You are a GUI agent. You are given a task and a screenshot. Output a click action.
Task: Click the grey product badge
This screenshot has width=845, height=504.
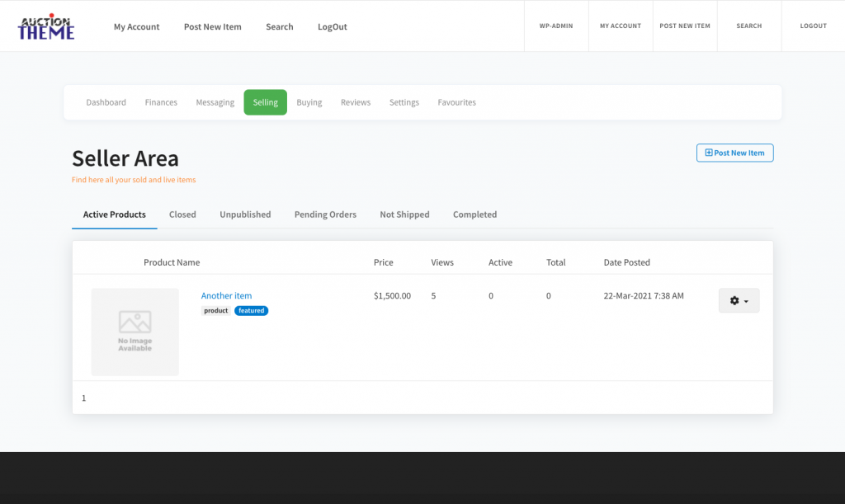point(216,311)
